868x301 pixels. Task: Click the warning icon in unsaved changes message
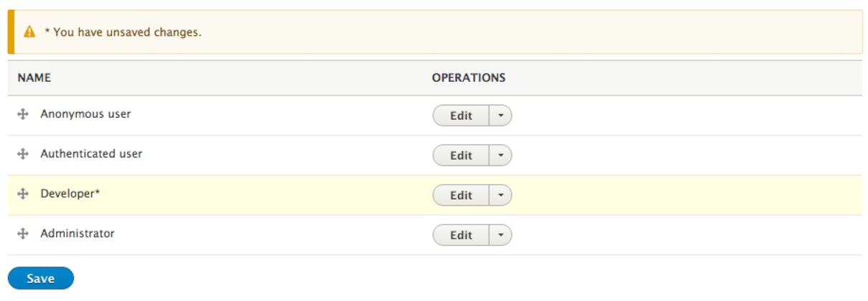(x=29, y=32)
